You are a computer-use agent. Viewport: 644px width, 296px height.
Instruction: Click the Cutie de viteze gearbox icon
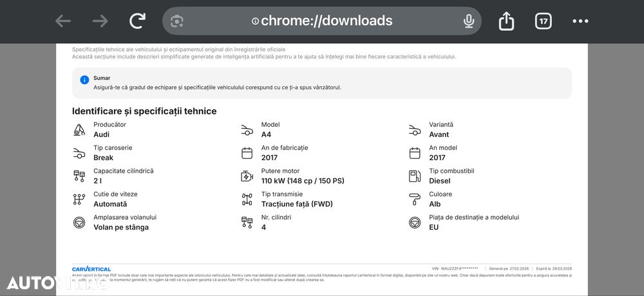(79, 199)
